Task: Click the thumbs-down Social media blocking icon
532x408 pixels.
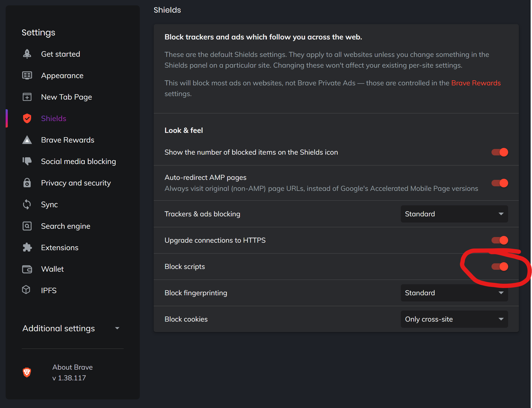Action: [x=27, y=161]
